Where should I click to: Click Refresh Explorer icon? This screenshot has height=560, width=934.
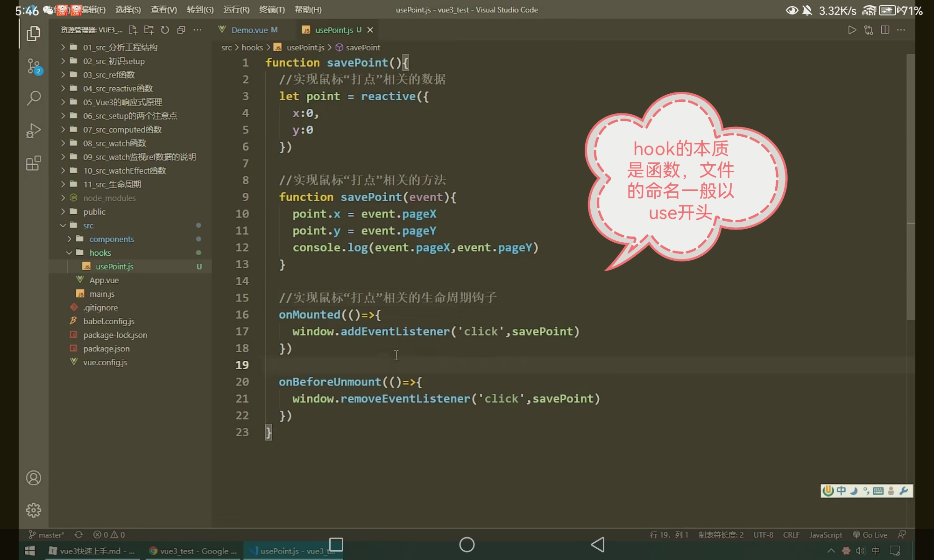click(165, 30)
